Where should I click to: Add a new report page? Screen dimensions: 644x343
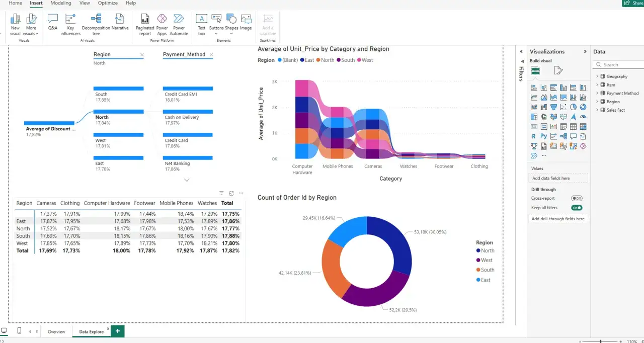pyautogui.click(x=118, y=331)
